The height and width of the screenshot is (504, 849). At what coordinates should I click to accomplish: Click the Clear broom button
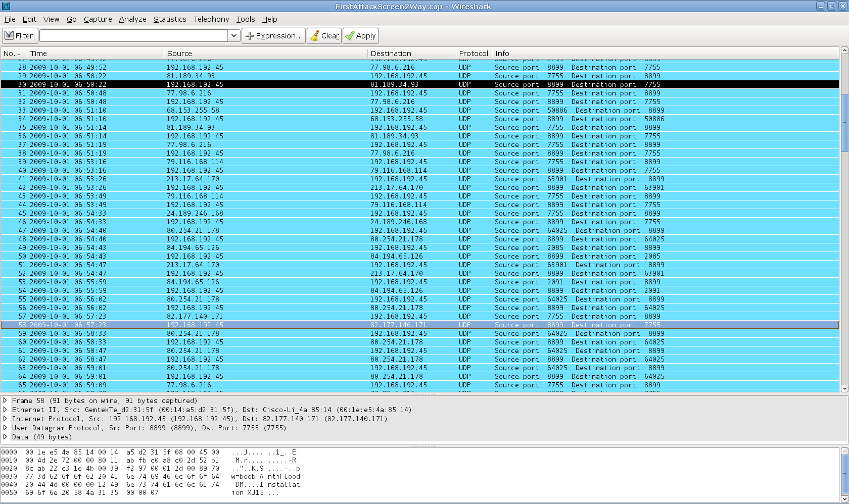click(324, 36)
